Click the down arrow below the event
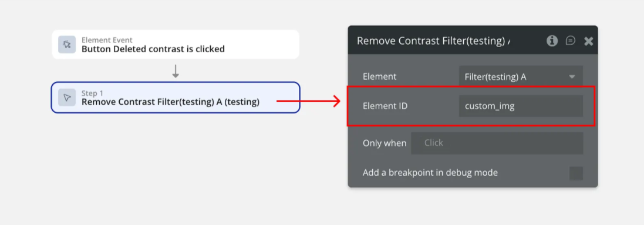This screenshot has height=225, width=644. (176, 71)
